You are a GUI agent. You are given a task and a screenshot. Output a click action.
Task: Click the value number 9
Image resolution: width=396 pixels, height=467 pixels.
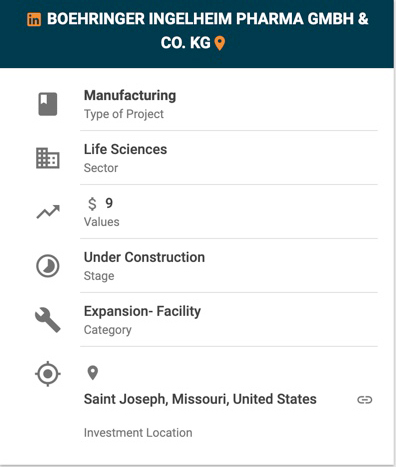(x=109, y=203)
